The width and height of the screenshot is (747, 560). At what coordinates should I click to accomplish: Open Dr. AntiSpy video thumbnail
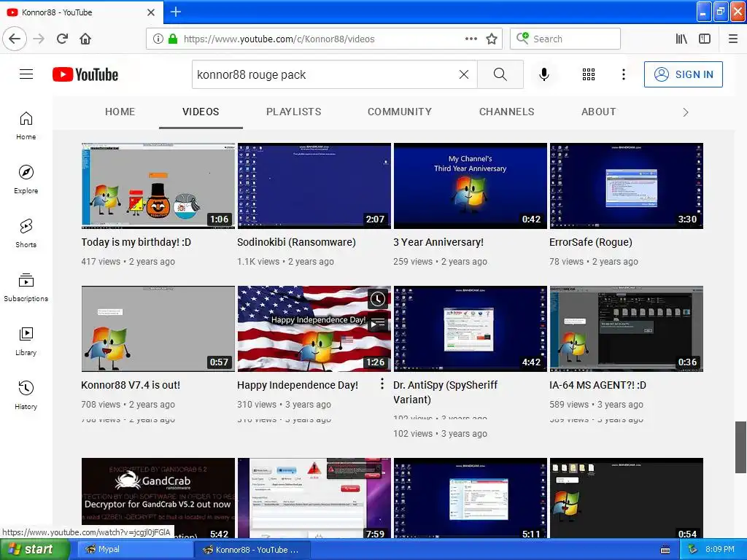471,329
